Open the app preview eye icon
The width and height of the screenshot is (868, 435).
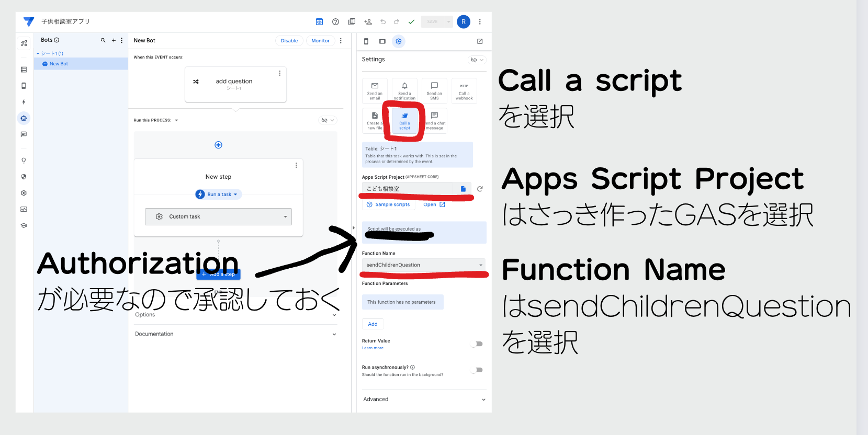pos(319,22)
